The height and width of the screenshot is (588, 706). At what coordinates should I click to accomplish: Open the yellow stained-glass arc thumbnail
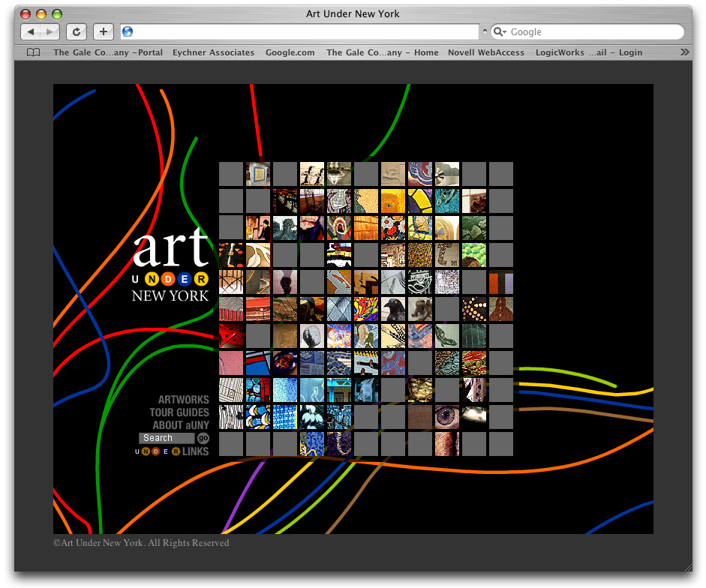click(420, 201)
